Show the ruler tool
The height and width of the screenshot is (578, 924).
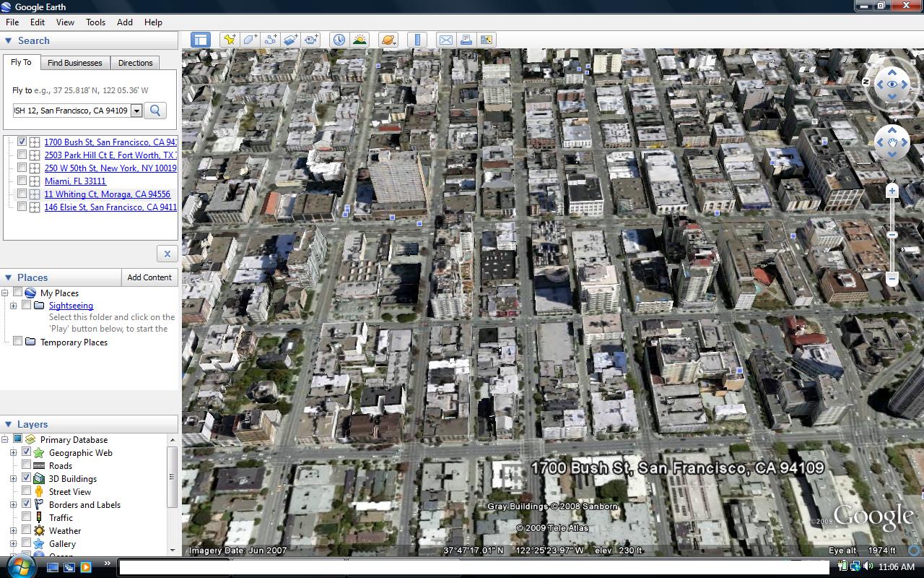417,40
